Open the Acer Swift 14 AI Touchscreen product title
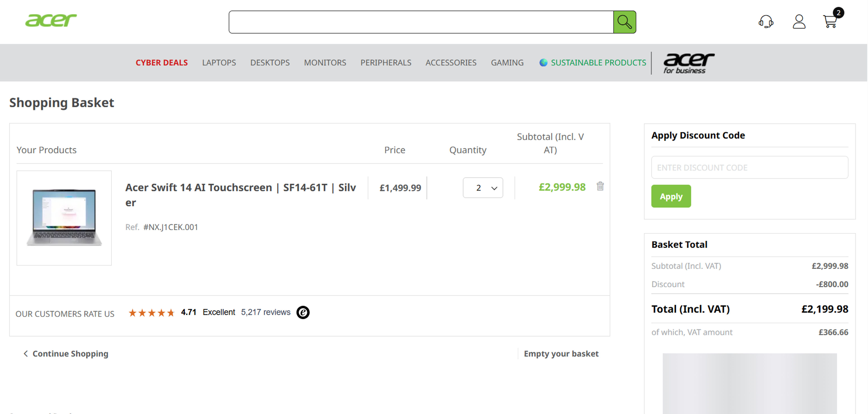The width and height of the screenshot is (868, 414). click(241, 195)
